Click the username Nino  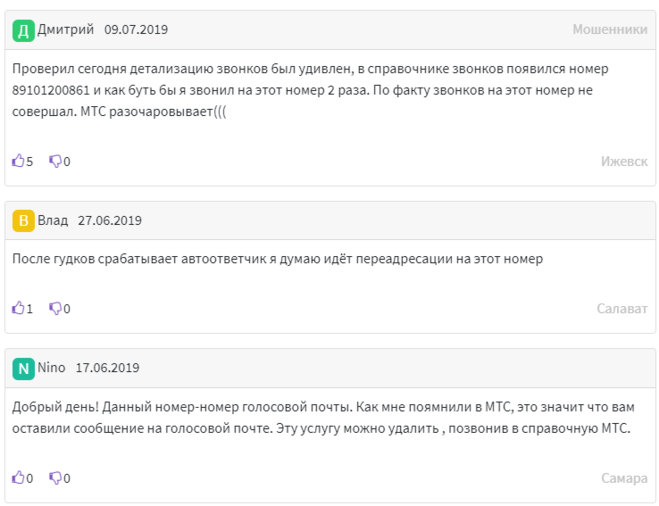point(52,368)
